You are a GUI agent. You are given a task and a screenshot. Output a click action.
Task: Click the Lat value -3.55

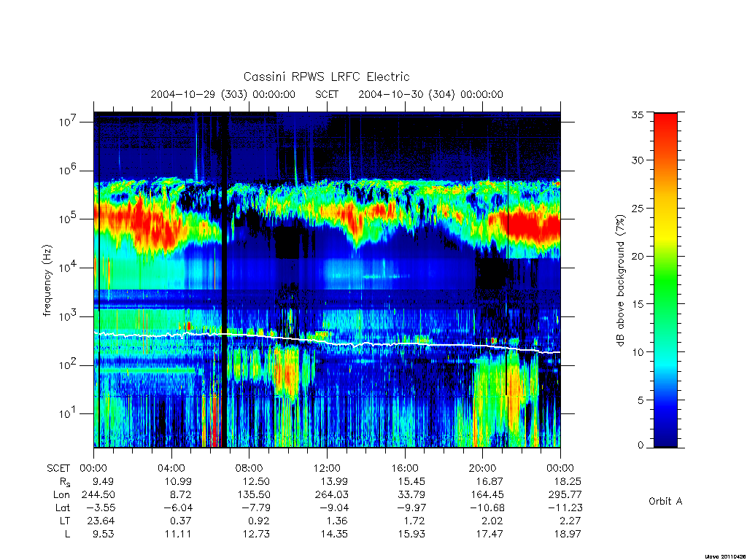coord(101,507)
